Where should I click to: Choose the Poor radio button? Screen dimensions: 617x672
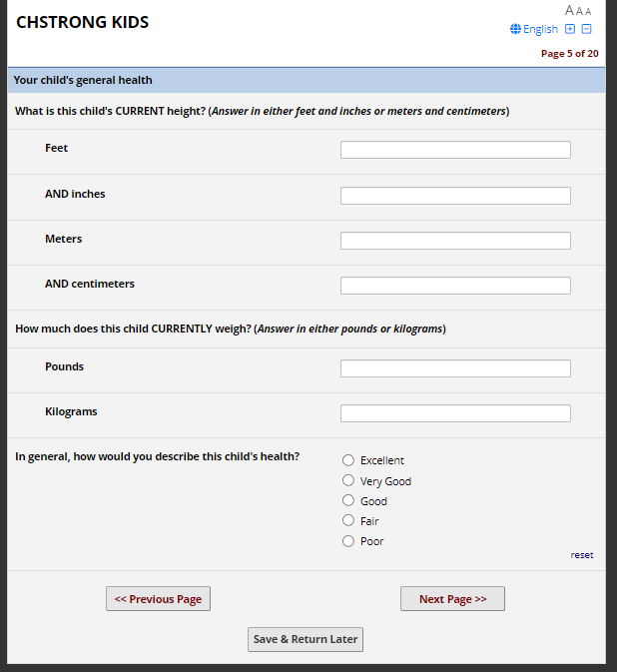point(348,541)
